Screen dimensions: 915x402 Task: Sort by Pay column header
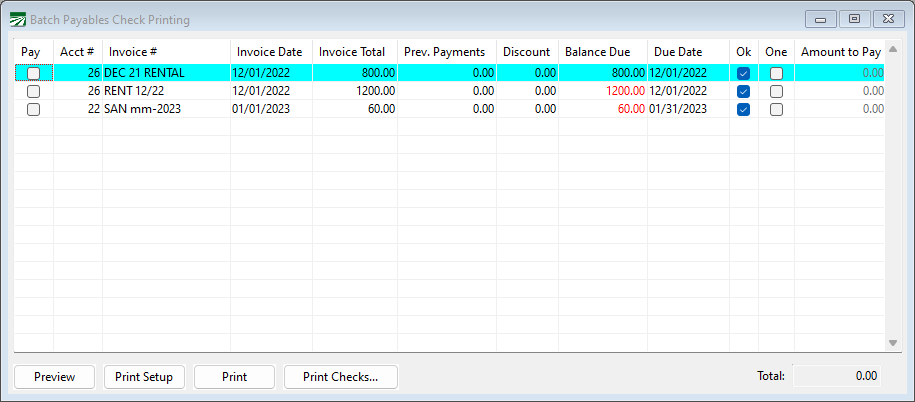(x=34, y=51)
